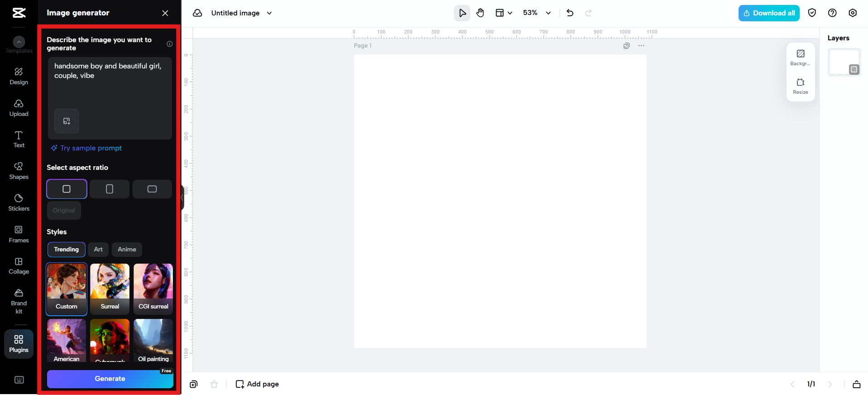Image resolution: width=868 pixels, height=395 pixels.
Task: Open the Collage panel
Action: pyautogui.click(x=19, y=266)
